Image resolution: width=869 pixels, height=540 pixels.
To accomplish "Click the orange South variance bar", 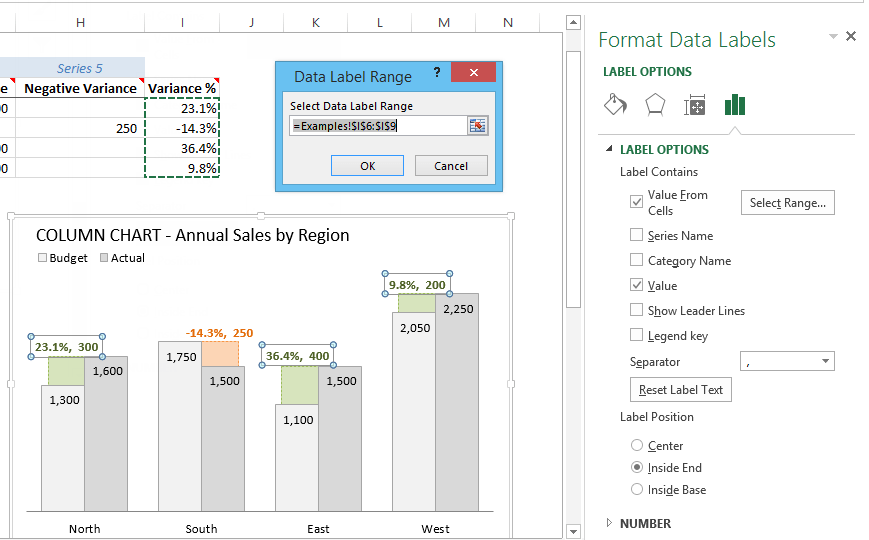I will (220, 354).
